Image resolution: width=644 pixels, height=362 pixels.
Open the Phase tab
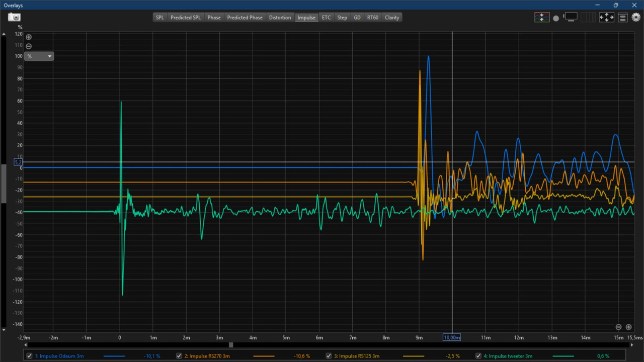point(214,17)
